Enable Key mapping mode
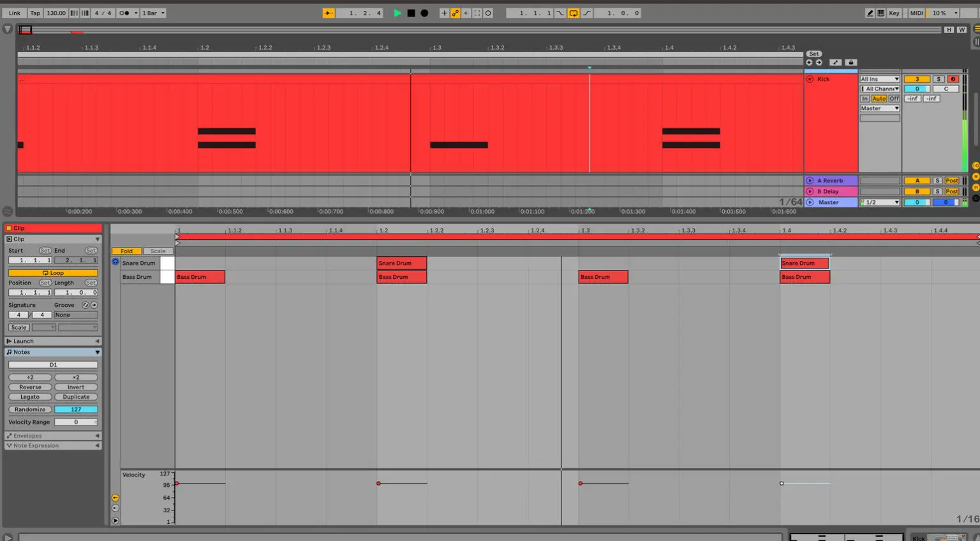980x541 pixels. (x=895, y=13)
